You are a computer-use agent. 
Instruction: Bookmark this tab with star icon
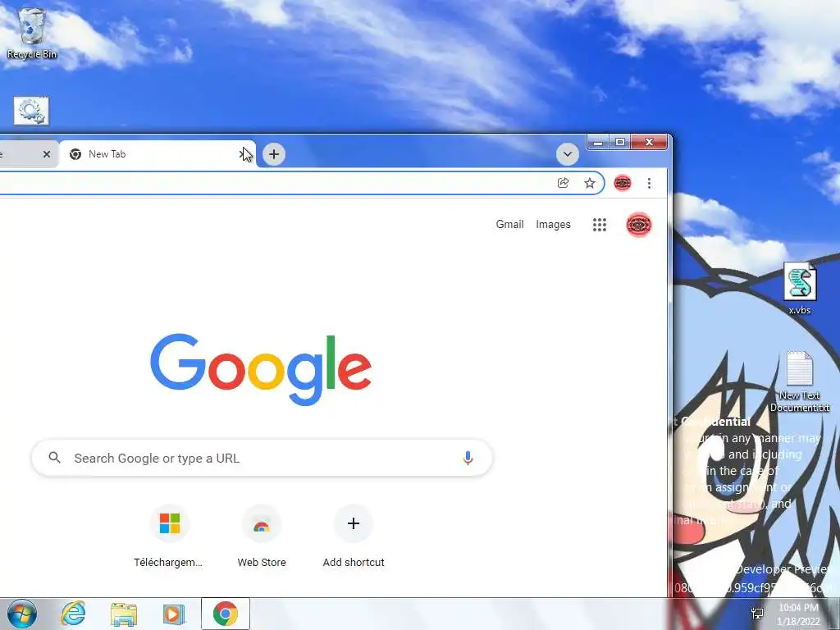click(590, 183)
